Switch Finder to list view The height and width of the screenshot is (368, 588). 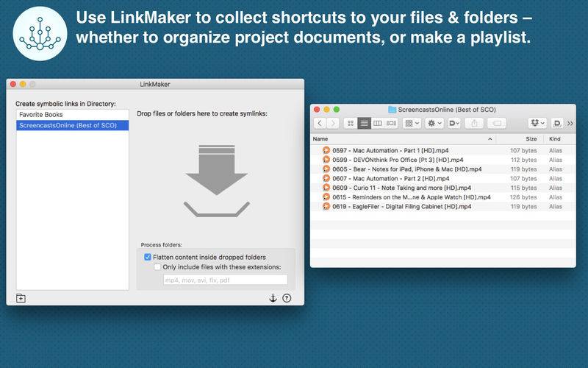[364, 123]
